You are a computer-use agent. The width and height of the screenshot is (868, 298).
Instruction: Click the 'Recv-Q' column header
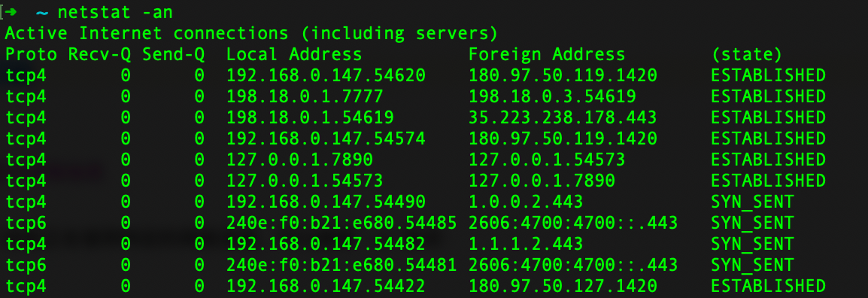coord(99,54)
